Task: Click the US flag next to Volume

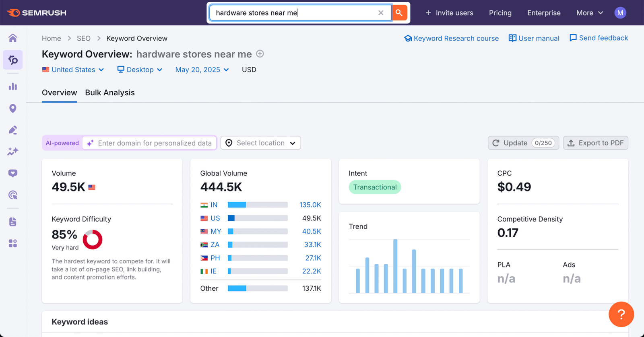Action: pyautogui.click(x=92, y=187)
